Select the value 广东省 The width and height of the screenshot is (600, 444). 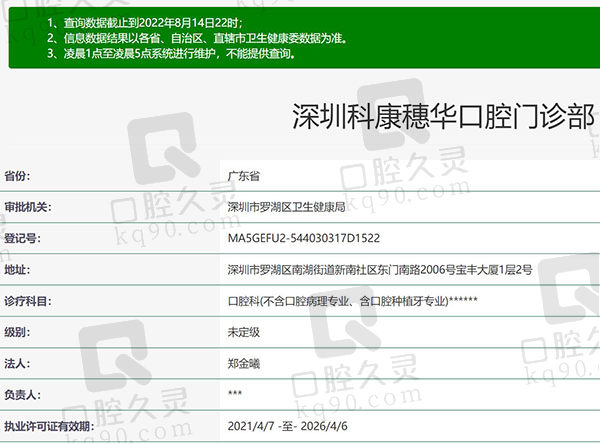[244, 176]
